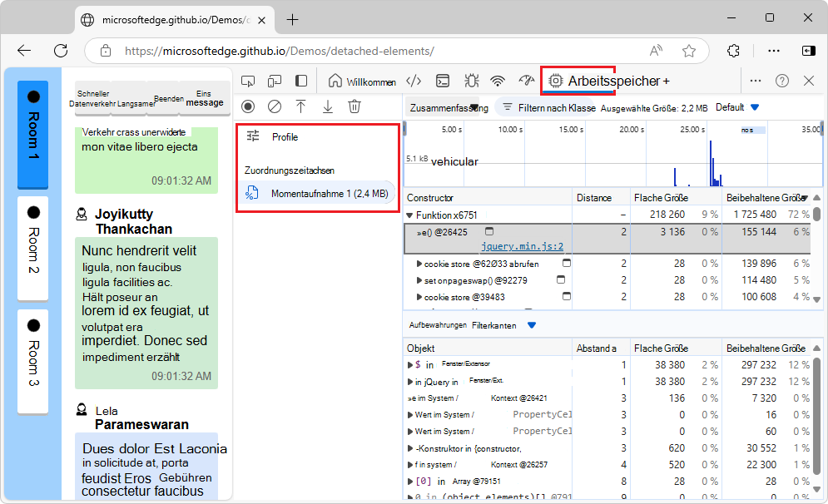
Task: Select the Room 2 radio tab
Action: (x=32, y=247)
